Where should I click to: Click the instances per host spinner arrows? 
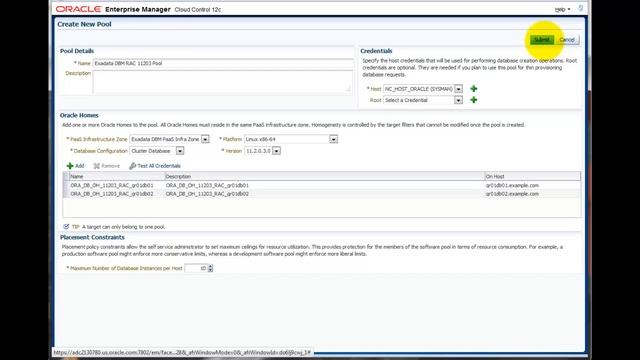[x=210, y=268]
